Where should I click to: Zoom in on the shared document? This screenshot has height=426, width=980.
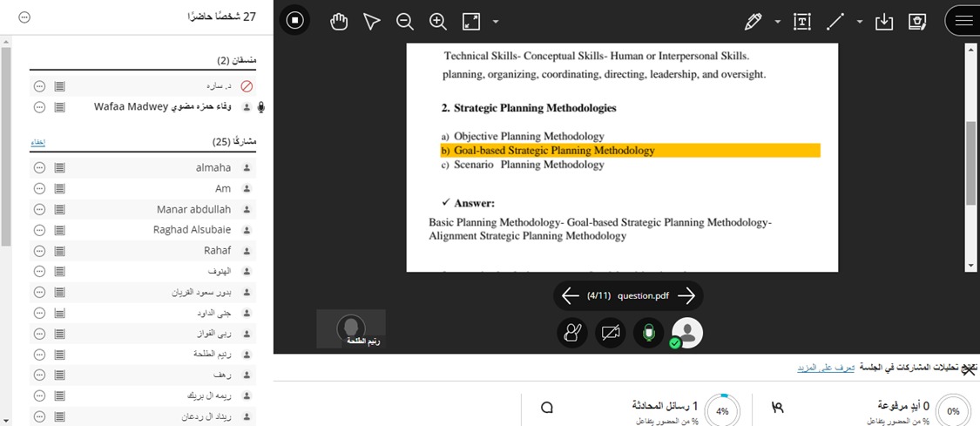[438, 21]
